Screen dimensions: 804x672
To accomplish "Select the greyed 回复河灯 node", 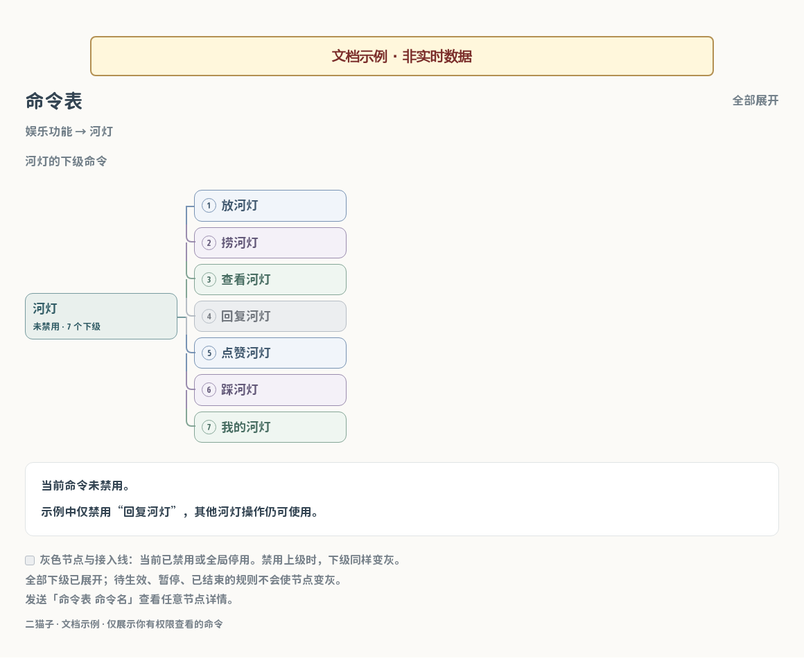I will [x=270, y=317].
